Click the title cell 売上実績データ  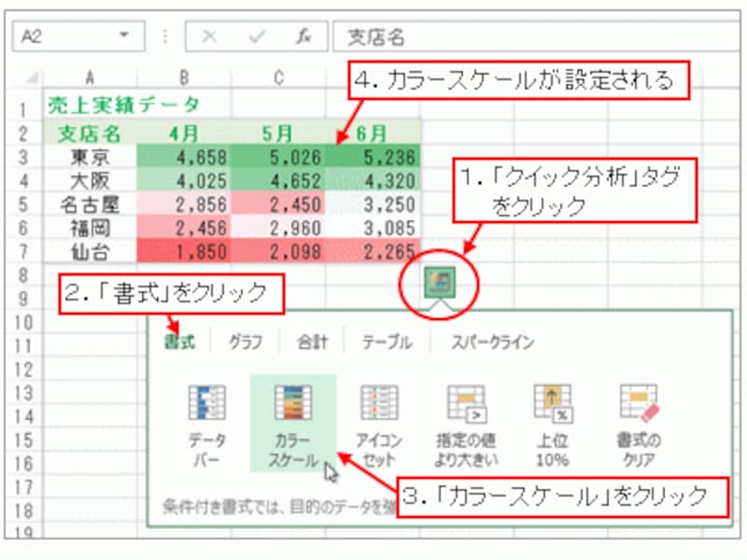pyautogui.click(x=123, y=105)
